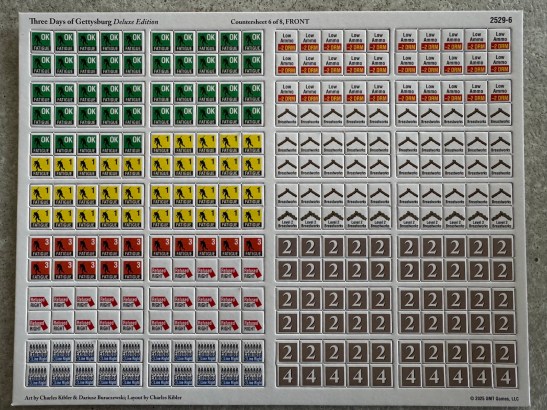
Task: Select the top-right Low Ammo -2 DRM counter
Action: 500,40
